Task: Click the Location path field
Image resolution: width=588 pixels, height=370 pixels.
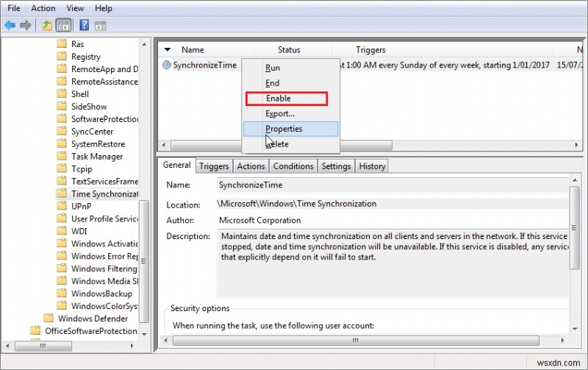Action: click(x=392, y=204)
